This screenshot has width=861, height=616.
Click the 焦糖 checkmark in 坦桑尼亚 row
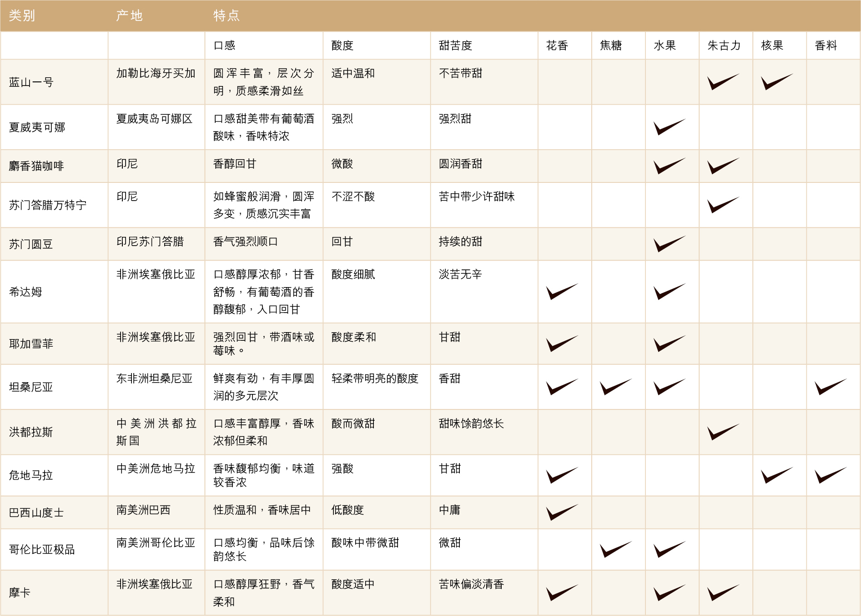point(616,387)
